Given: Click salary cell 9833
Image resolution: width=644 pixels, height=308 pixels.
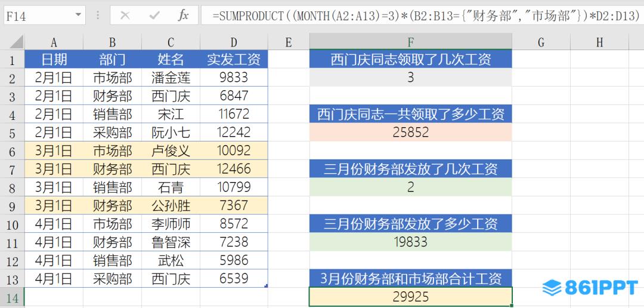Looking at the screenshot, I should point(234,78).
